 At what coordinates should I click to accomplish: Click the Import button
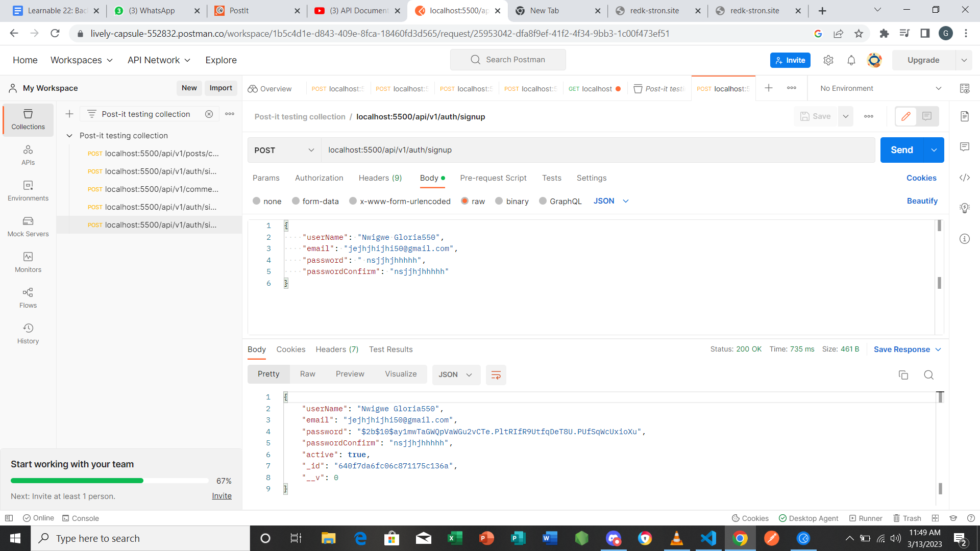(x=221, y=88)
